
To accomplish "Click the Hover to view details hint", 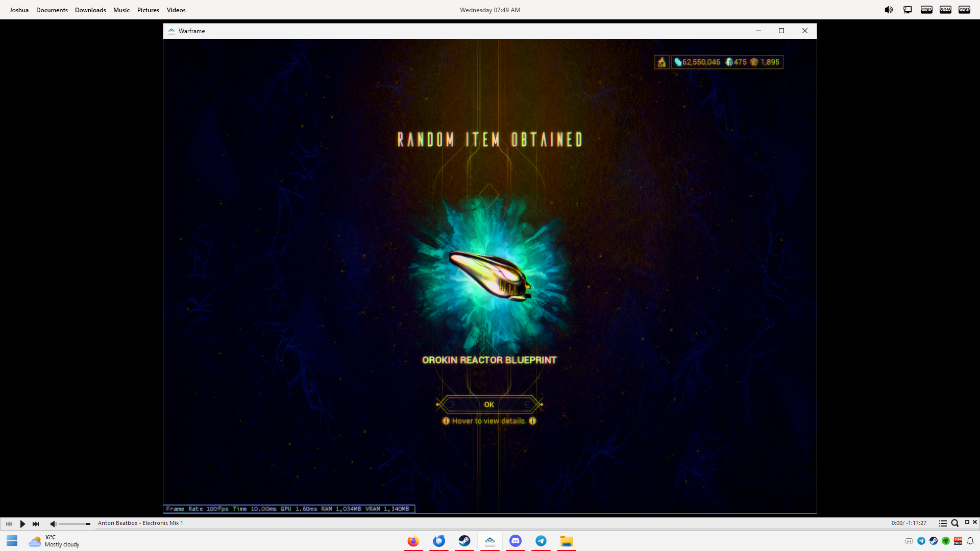I will click(x=489, y=421).
